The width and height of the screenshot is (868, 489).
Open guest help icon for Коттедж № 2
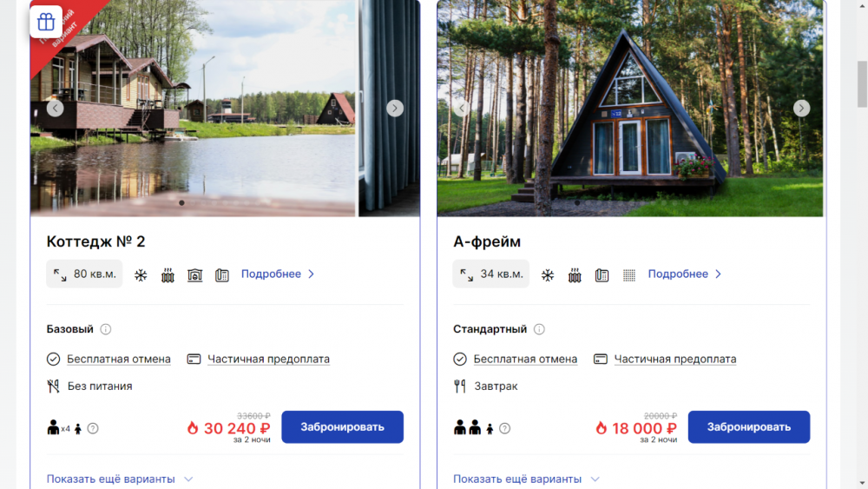(93, 429)
